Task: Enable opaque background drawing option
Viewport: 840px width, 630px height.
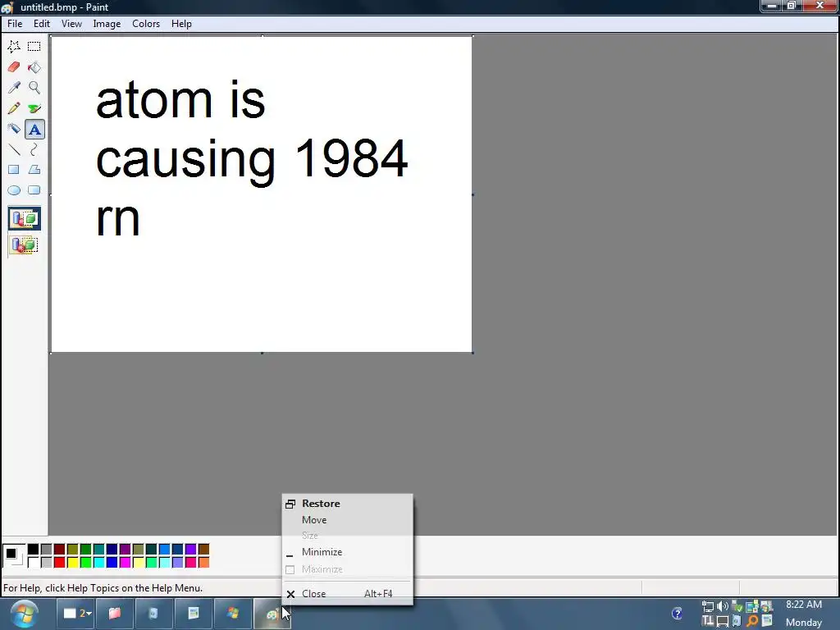Action: (24, 218)
